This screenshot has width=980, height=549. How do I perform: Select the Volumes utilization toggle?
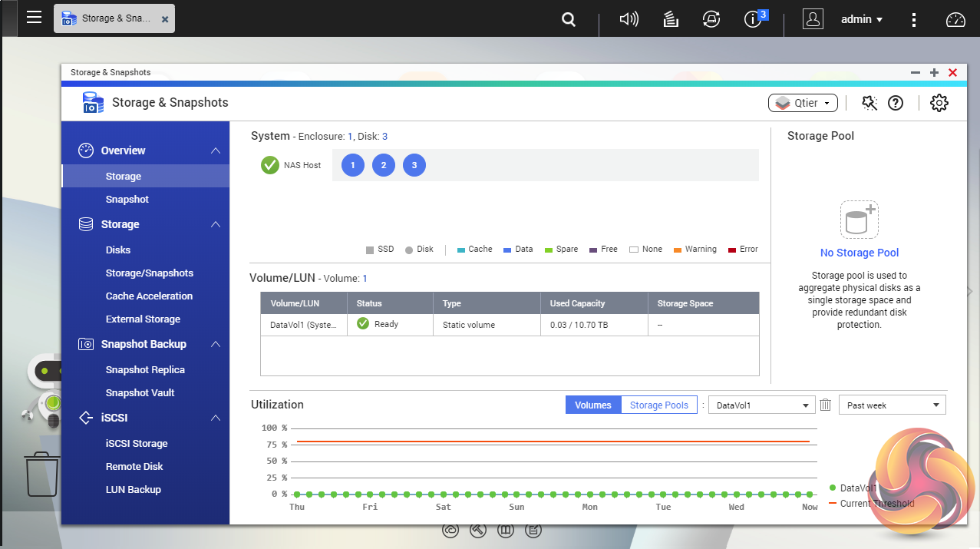(x=592, y=405)
